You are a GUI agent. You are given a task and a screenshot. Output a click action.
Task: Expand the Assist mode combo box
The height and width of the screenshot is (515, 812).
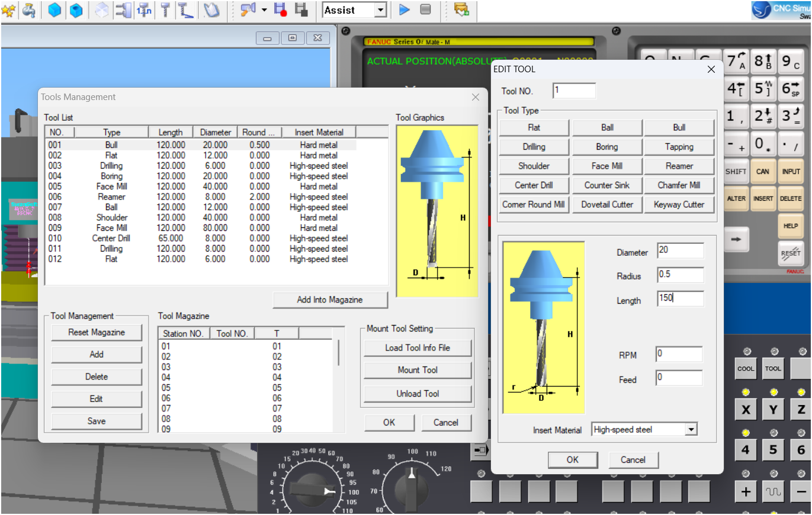pos(380,10)
